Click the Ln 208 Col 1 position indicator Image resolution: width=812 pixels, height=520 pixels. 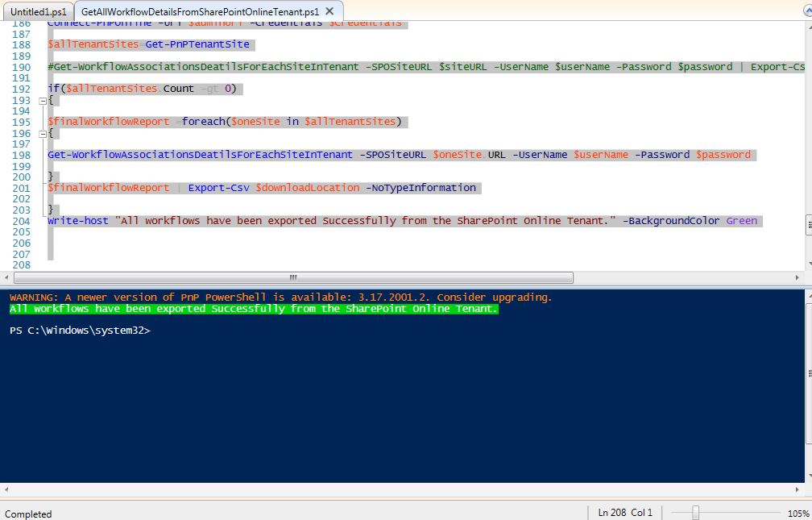tap(624, 513)
